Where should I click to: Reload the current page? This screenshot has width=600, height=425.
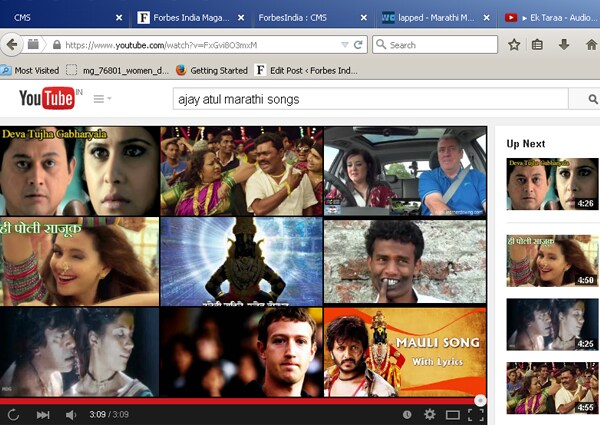[x=358, y=44]
